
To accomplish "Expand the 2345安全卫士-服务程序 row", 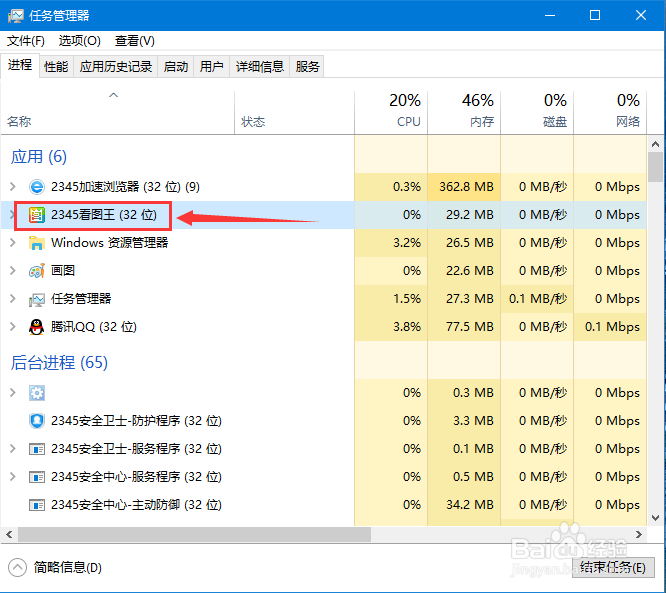I will coord(13,449).
